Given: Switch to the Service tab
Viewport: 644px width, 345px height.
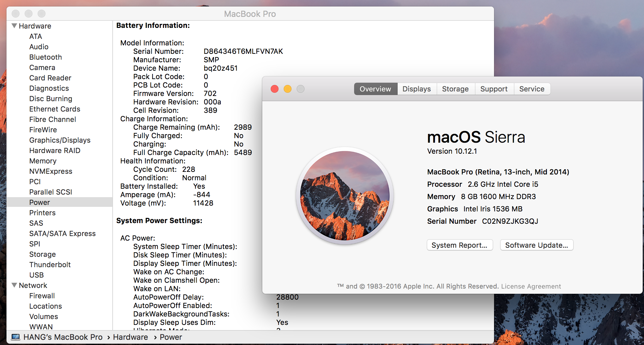Looking at the screenshot, I should tap(532, 89).
